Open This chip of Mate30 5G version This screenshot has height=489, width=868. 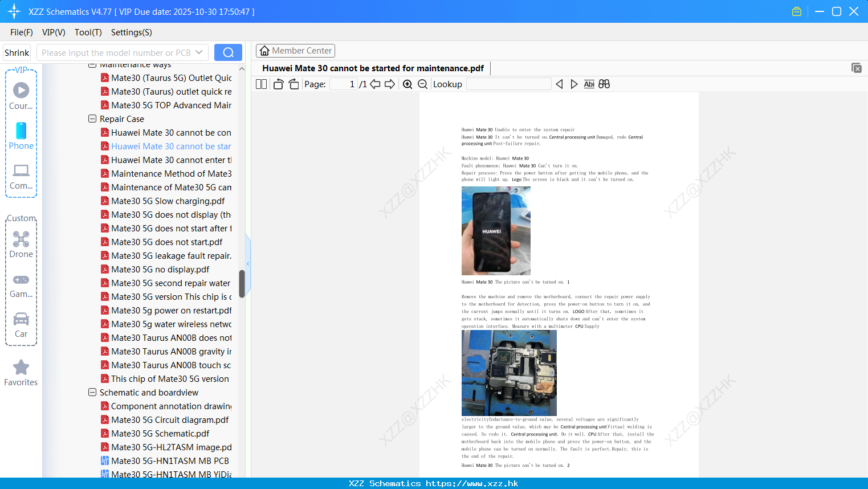click(165, 379)
